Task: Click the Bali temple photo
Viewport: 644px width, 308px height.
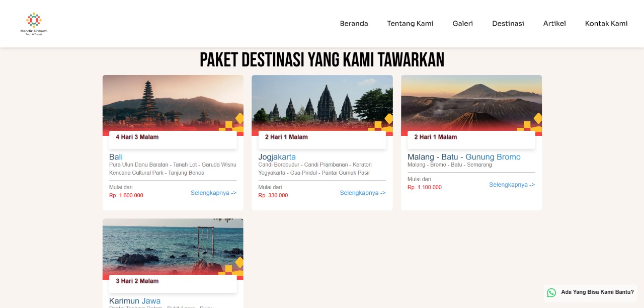Action: 173,105
